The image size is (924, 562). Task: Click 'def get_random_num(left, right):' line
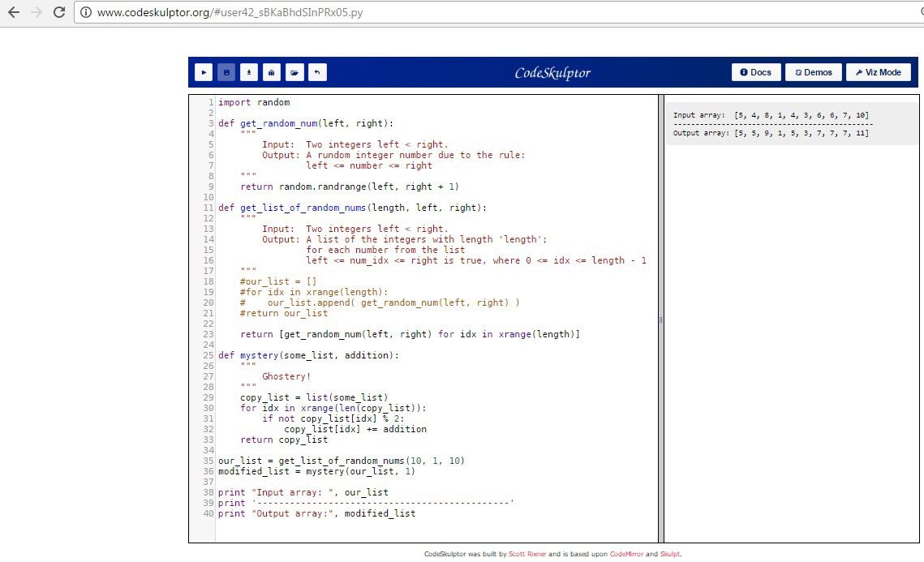(x=305, y=124)
